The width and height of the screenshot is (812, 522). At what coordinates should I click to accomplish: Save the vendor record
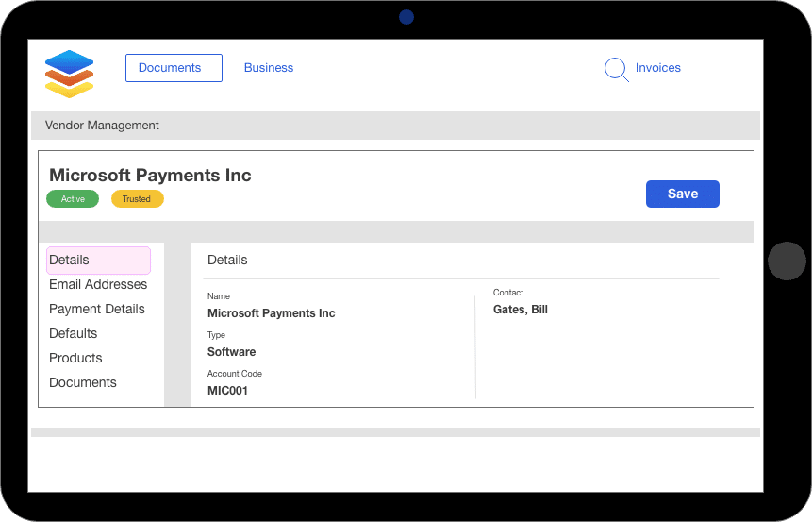(682, 194)
